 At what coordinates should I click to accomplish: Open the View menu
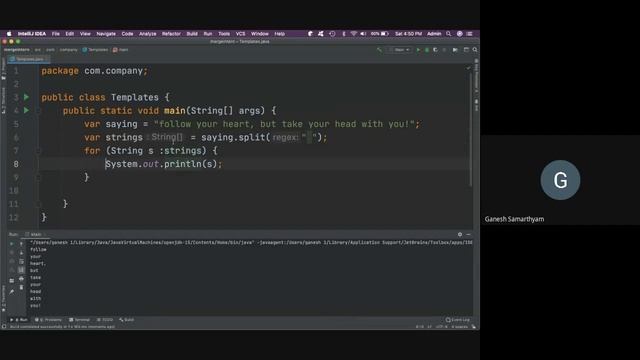85,34
